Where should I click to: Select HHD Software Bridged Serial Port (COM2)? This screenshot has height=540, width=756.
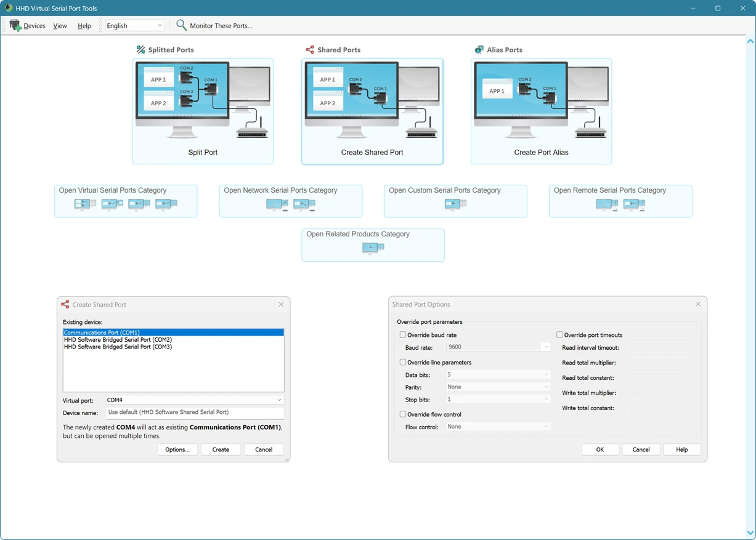(118, 340)
